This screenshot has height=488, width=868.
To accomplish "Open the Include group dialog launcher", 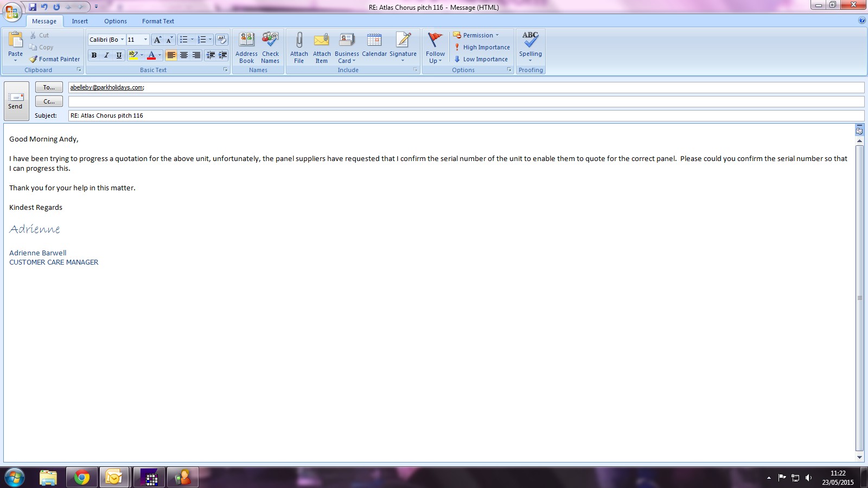I will (x=416, y=70).
